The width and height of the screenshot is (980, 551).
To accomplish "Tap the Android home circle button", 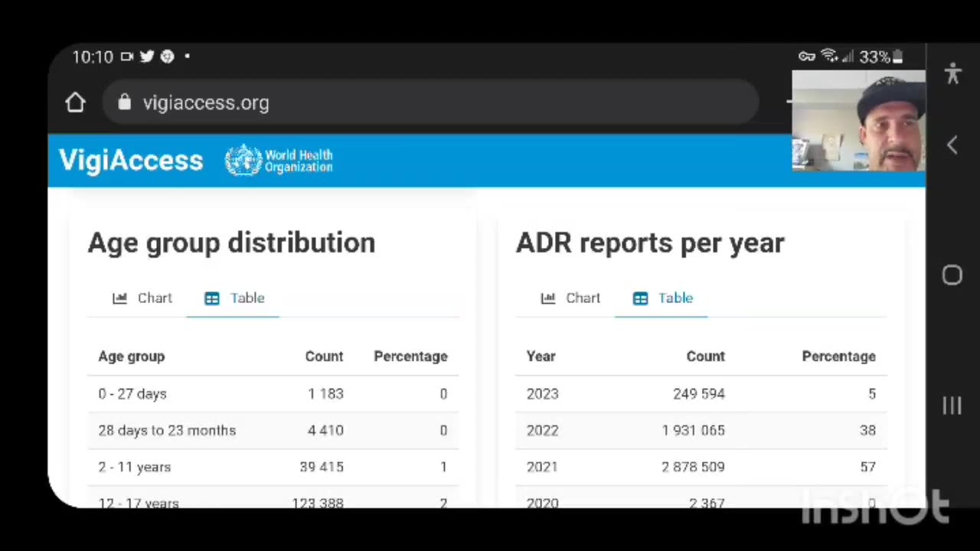I will (952, 275).
